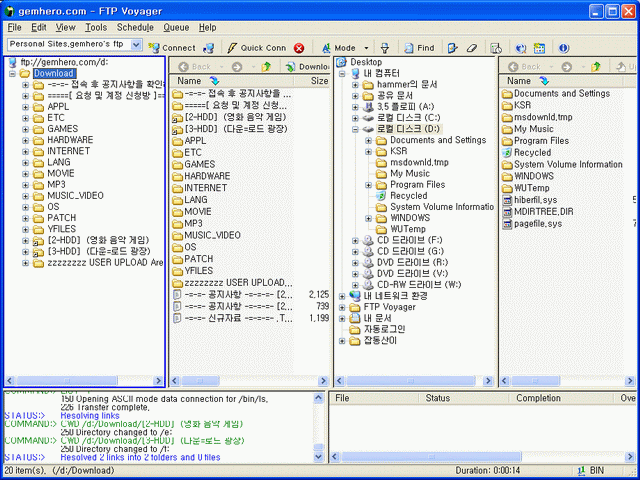Click local pane forward arrow

tap(567, 67)
